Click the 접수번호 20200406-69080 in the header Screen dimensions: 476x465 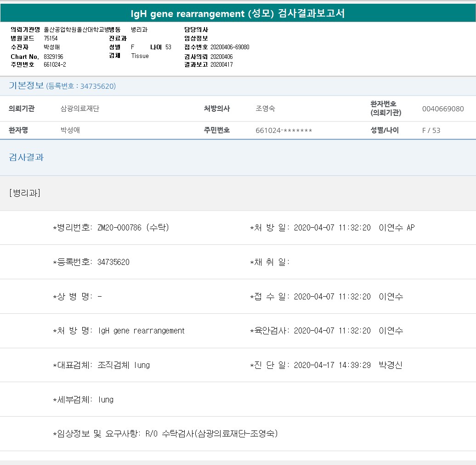(230, 47)
